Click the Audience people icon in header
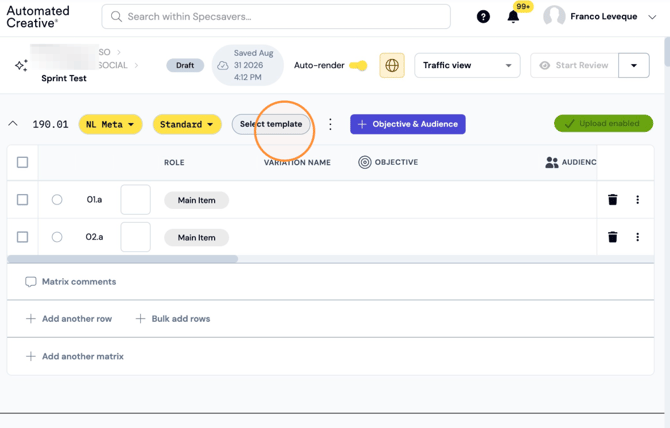 [552, 162]
